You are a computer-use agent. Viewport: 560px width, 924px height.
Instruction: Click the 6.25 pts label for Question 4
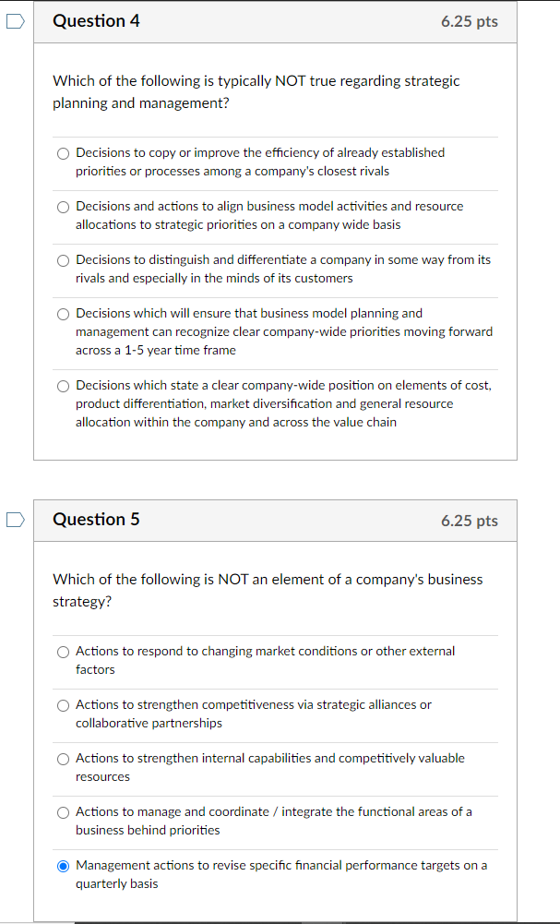click(x=471, y=20)
